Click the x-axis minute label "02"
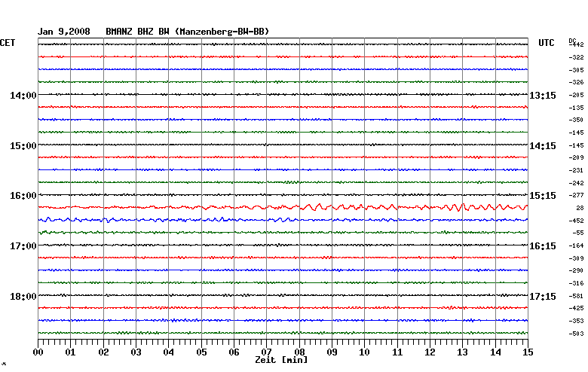The image size is (588, 372). [103, 352]
